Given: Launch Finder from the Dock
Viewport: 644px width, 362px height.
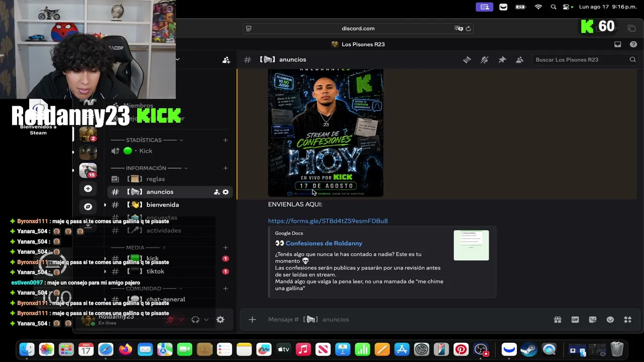Looking at the screenshot, I should 27,349.
